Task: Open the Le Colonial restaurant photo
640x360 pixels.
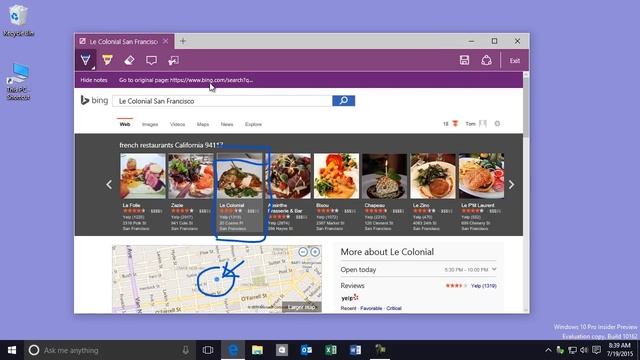Action: [240, 176]
